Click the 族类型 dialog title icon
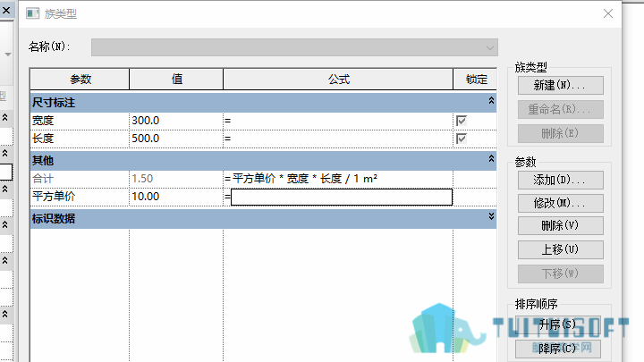The image size is (644, 362). [33, 13]
